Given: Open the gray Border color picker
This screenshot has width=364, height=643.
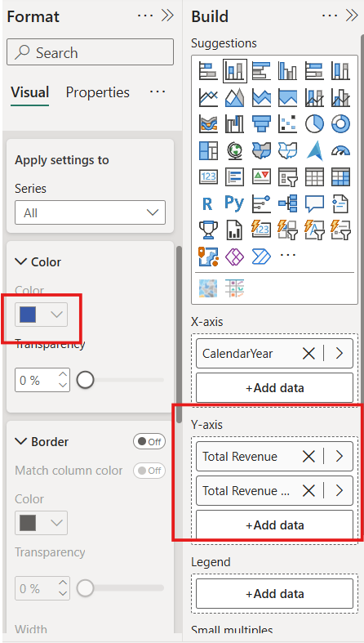Looking at the screenshot, I should point(41,523).
